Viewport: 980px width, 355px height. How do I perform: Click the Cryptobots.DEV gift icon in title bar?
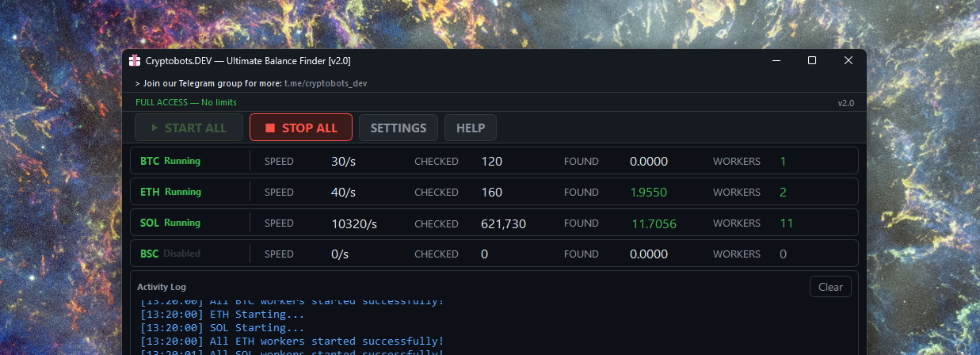pyautogui.click(x=135, y=61)
